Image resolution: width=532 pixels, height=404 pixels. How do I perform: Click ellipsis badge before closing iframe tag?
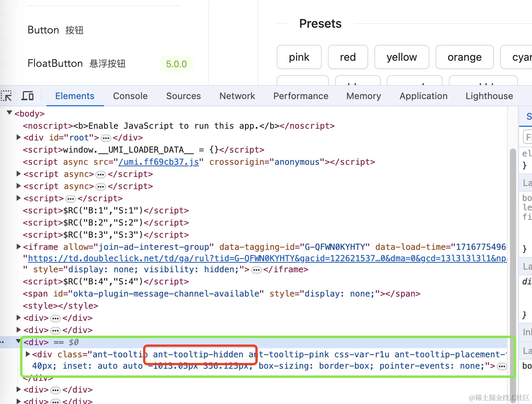[x=257, y=270]
